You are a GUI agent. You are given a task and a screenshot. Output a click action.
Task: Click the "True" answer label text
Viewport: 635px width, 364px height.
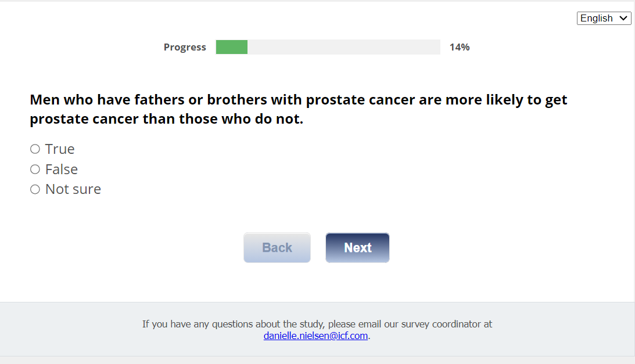[60, 149]
